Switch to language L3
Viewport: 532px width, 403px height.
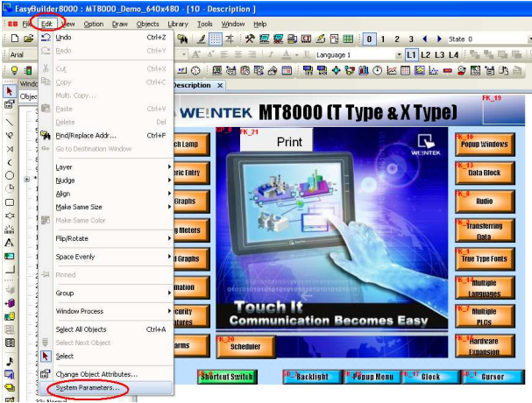coord(439,54)
